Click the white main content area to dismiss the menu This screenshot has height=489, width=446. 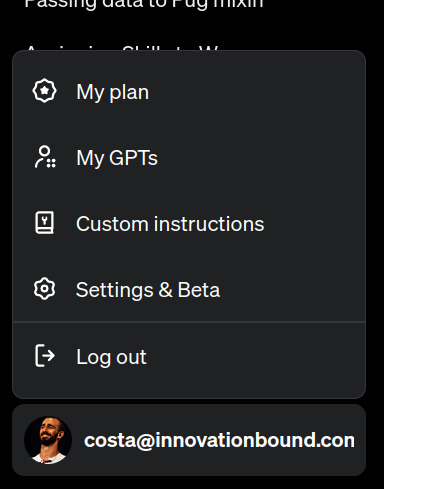tap(415, 244)
